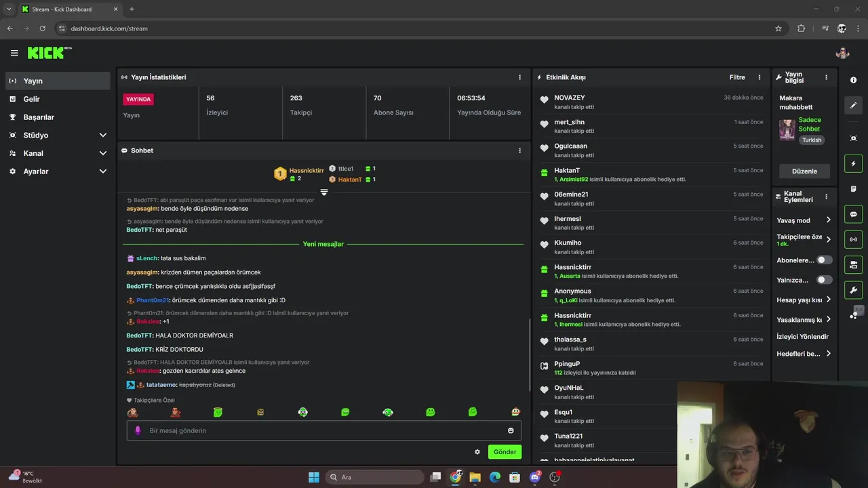This screenshot has width=868, height=488.
Task: Click stream category thumbnail in Yayın bilgisi
Action: [787, 129]
